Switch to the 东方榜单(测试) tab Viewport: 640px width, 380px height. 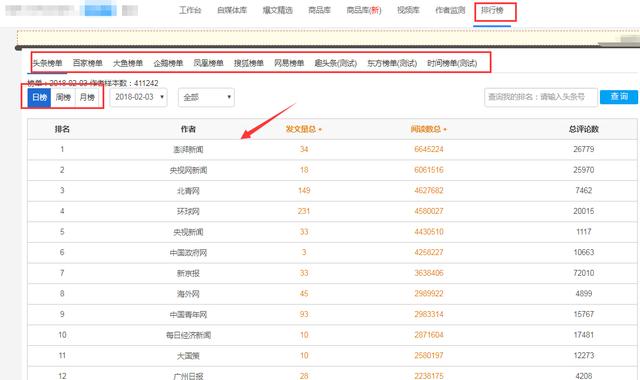(x=392, y=63)
